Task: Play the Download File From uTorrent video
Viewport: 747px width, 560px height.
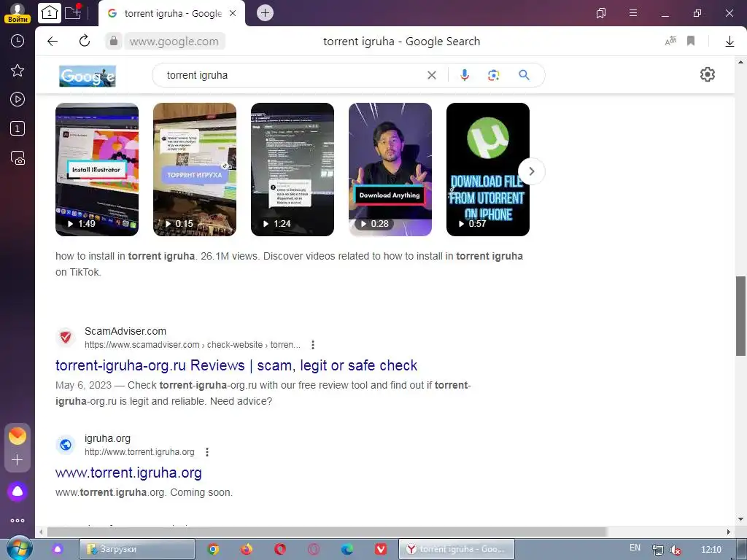Action: 488,169
